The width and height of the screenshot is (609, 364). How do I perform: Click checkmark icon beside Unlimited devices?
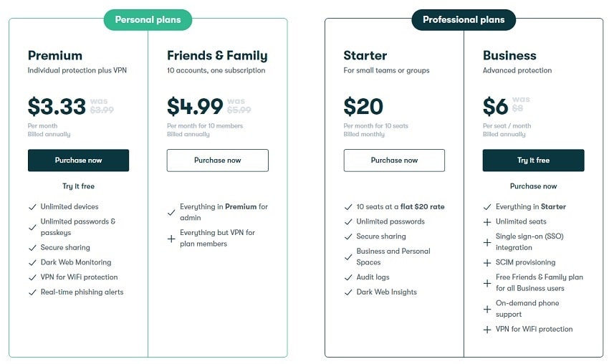tap(32, 207)
